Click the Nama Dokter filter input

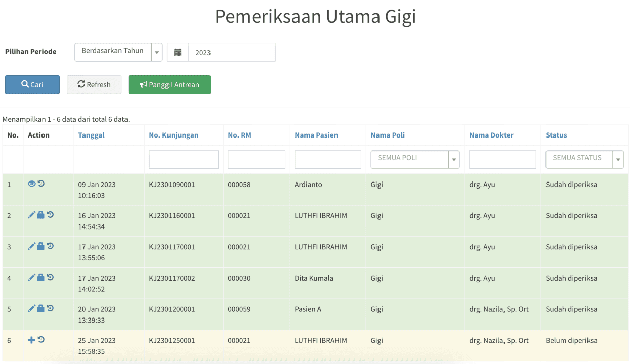502,159
